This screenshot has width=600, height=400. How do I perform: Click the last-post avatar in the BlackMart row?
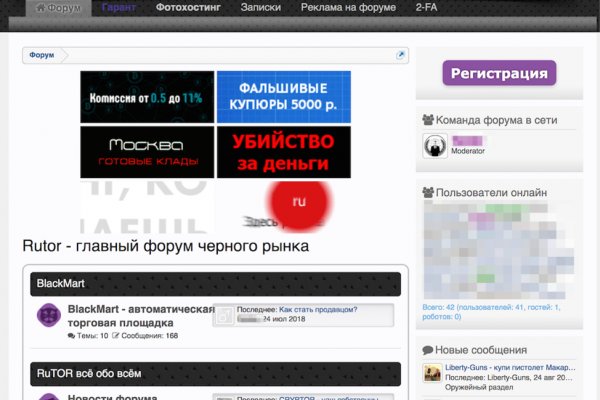[226, 316]
